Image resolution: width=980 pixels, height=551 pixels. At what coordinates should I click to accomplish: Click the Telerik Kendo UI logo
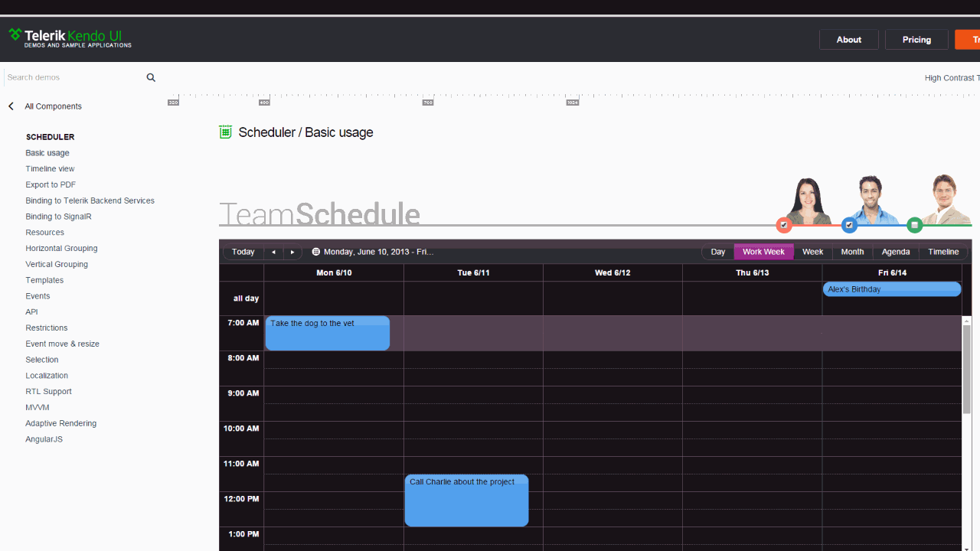[x=70, y=38]
